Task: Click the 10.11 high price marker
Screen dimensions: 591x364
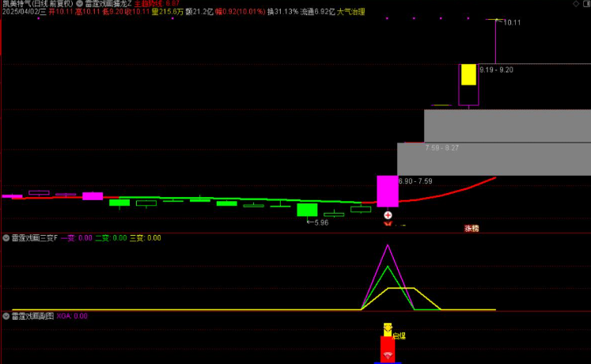Action: 512,22
